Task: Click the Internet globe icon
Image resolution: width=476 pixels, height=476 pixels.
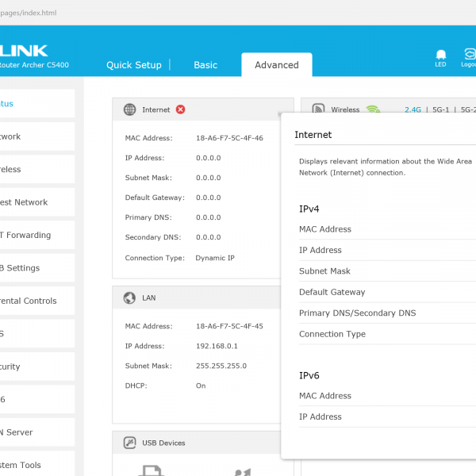Action: pos(129,109)
